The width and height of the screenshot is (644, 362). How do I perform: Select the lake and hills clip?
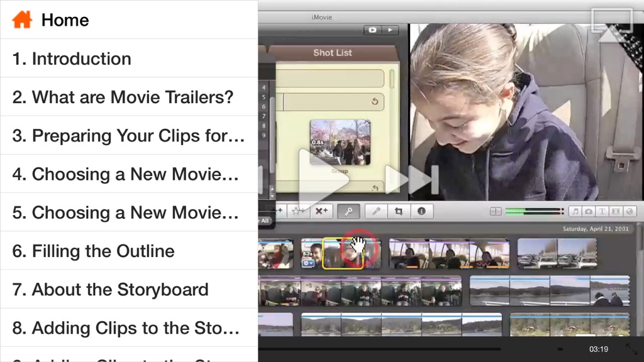[x=550, y=291]
